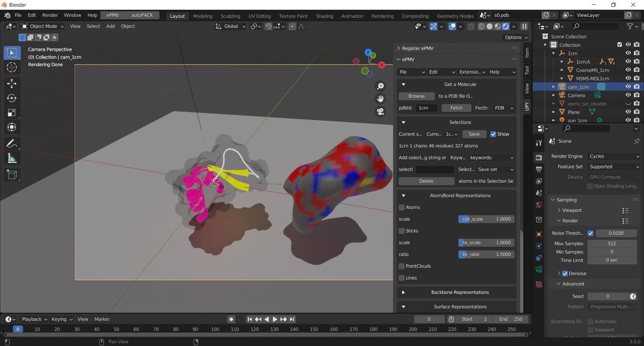Toggle camera view with camera icon
Screen dimensions: 644x346
tap(380, 112)
